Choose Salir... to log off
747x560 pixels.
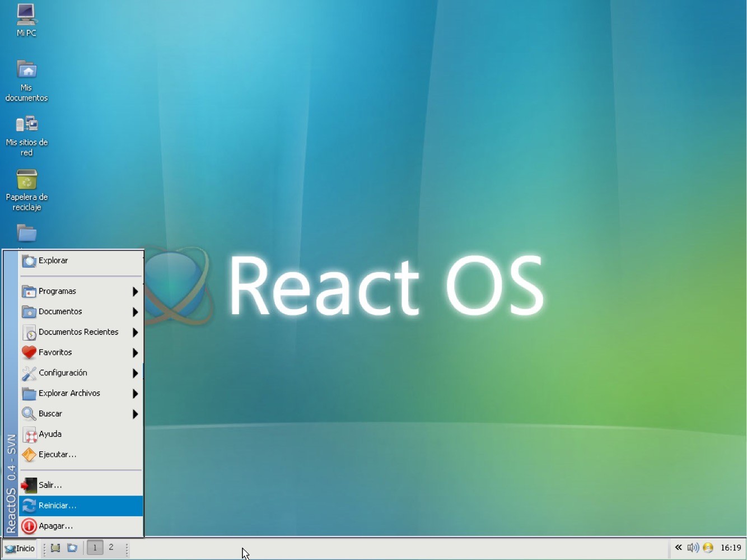81,485
